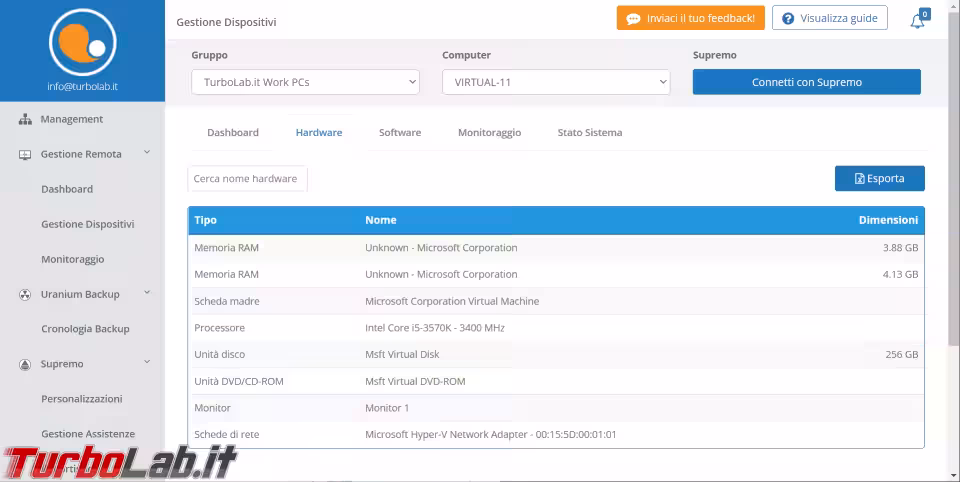Viewport: 960px width, 482px height.
Task: Switch to the Monitoraggio tab
Action: click(x=489, y=132)
